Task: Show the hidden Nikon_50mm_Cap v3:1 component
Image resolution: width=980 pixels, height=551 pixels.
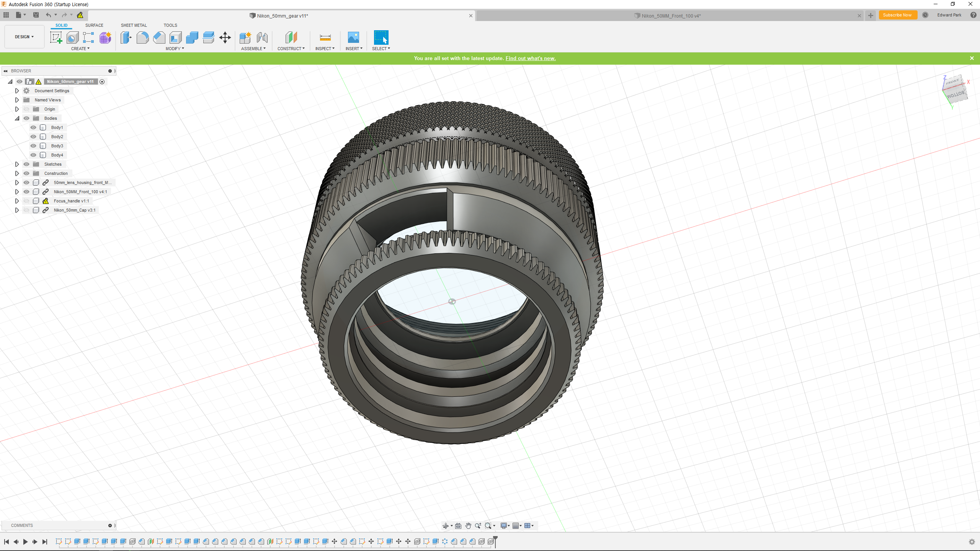Action: (26, 210)
